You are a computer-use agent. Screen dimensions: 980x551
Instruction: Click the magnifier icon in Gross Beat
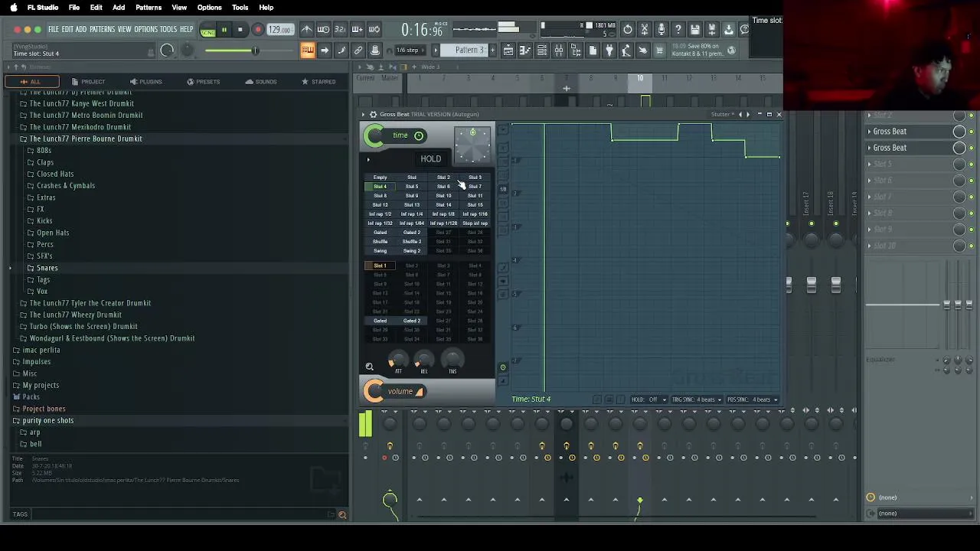point(369,367)
